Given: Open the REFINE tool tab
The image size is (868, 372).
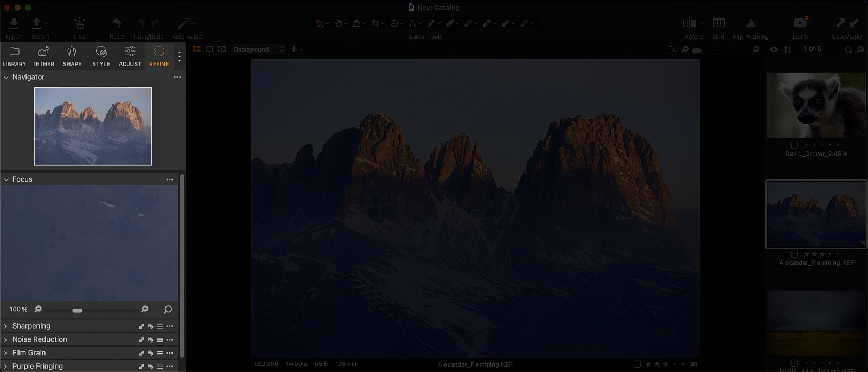Looking at the screenshot, I should pyautogui.click(x=159, y=56).
